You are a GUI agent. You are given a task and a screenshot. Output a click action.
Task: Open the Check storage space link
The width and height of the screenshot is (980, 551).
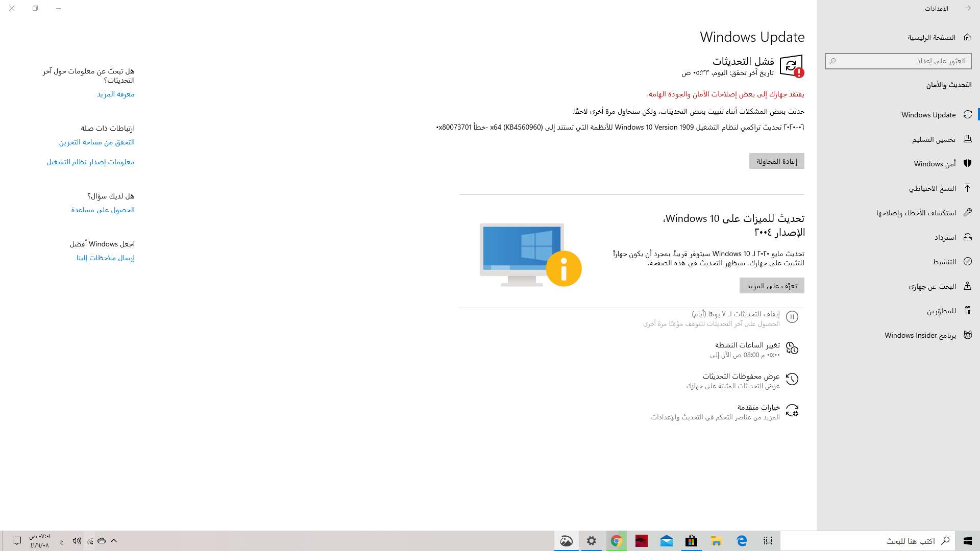(97, 142)
